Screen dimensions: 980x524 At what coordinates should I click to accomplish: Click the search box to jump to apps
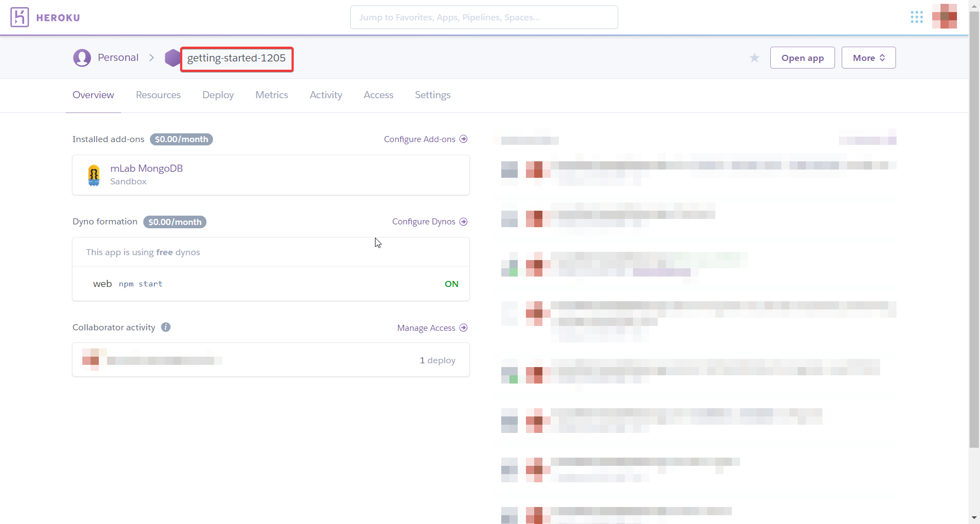point(484,18)
